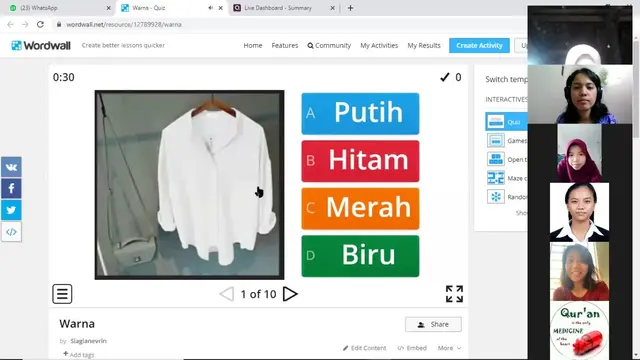This screenshot has width=640, height=360.
Task: Click the site lock icon
Action: click(59, 24)
